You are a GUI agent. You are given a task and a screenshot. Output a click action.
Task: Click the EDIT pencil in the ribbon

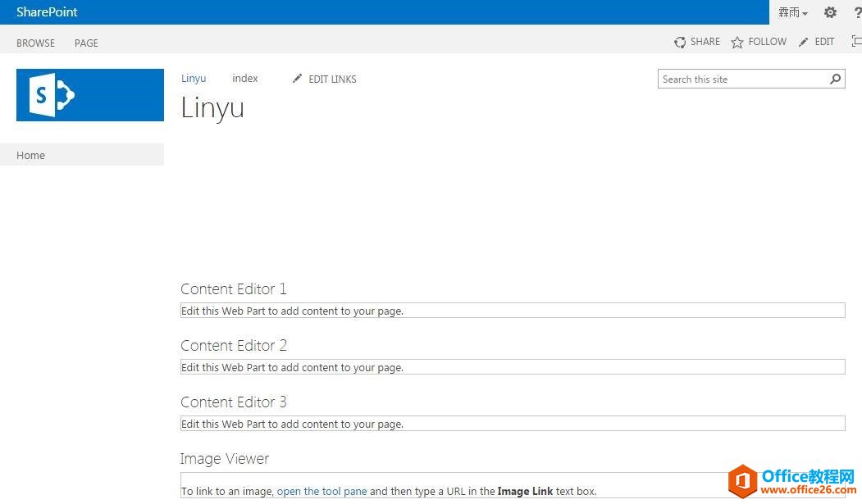(x=804, y=42)
